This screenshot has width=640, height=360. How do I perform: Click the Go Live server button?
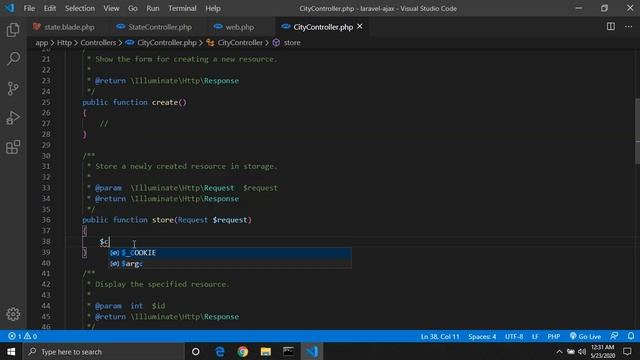pos(585,336)
